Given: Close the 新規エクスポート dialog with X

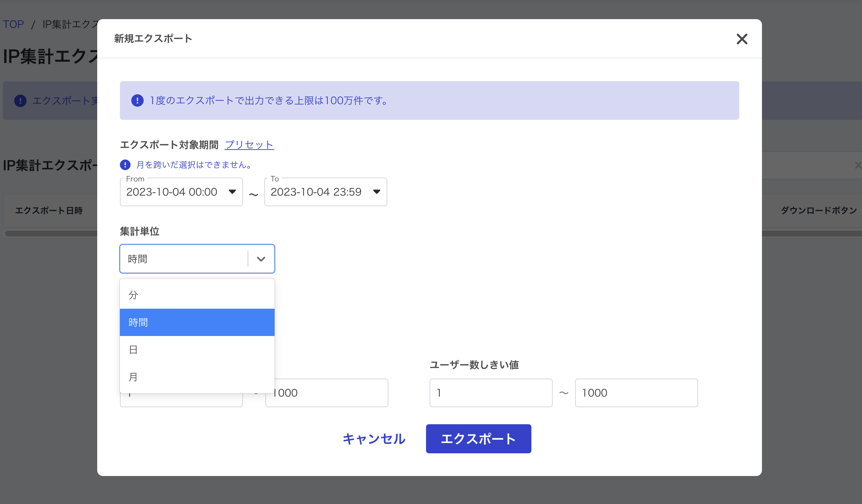Looking at the screenshot, I should pos(742,39).
